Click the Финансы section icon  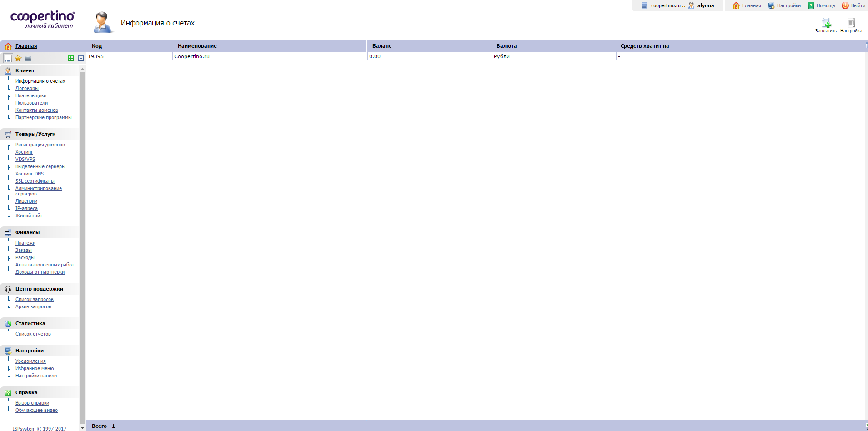point(8,232)
